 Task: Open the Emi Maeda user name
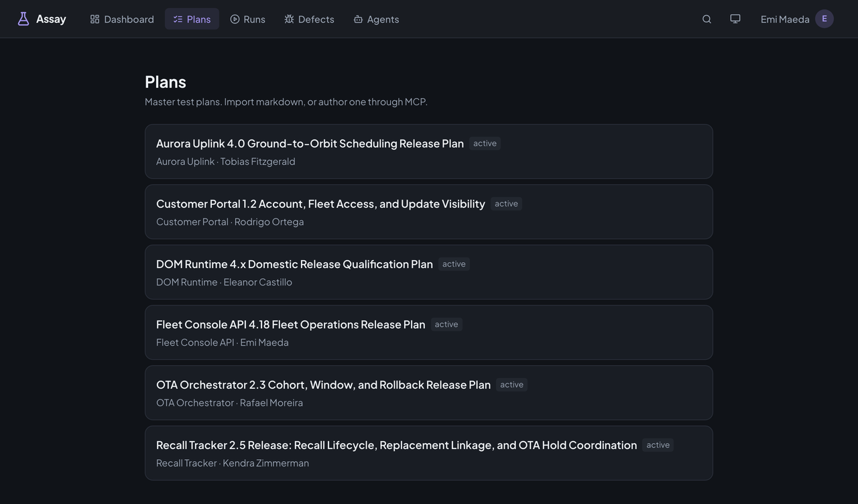[785, 19]
